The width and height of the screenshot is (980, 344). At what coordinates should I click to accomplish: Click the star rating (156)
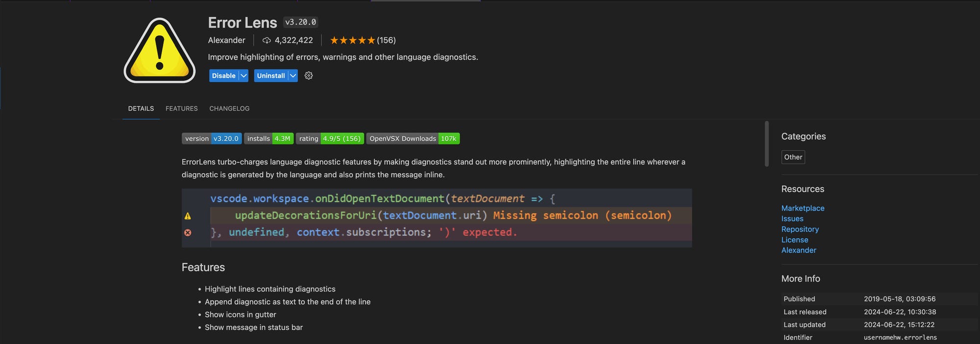coord(363,40)
